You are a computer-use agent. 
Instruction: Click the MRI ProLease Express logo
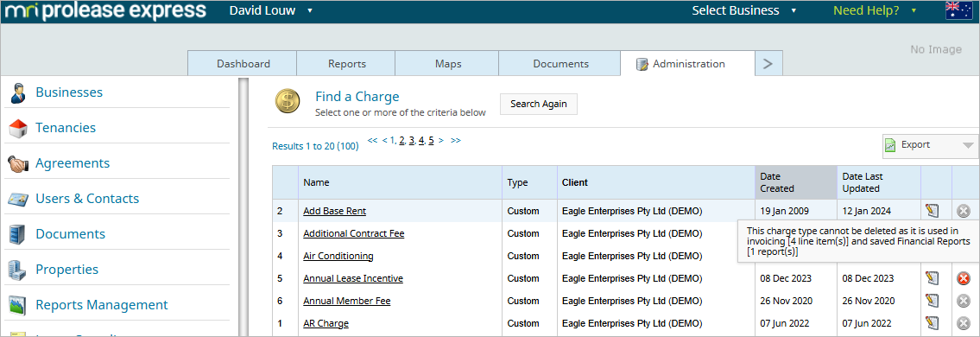point(105,10)
